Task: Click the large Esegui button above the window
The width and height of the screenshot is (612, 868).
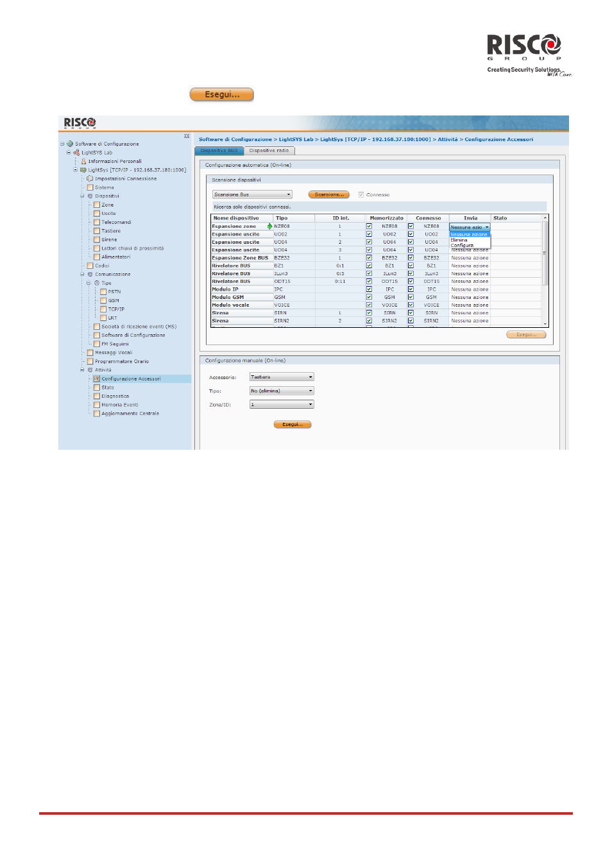Action: point(222,95)
